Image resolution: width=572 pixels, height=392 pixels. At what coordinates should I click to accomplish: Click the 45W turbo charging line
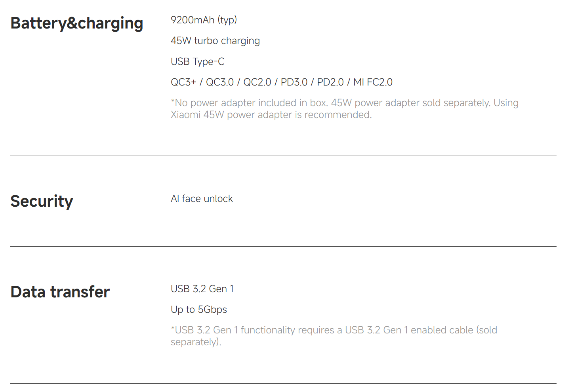[215, 41]
